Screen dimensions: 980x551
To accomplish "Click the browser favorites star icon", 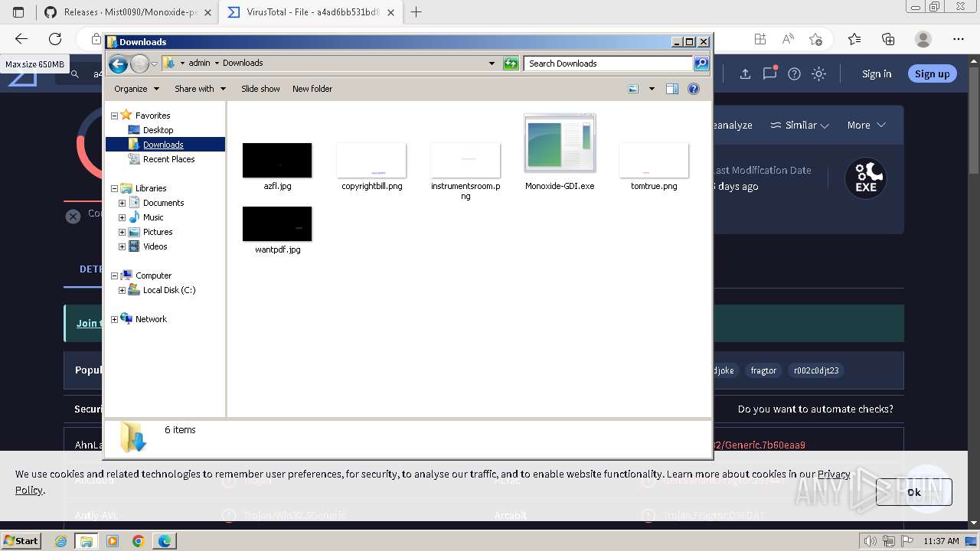I will click(815, 39).
